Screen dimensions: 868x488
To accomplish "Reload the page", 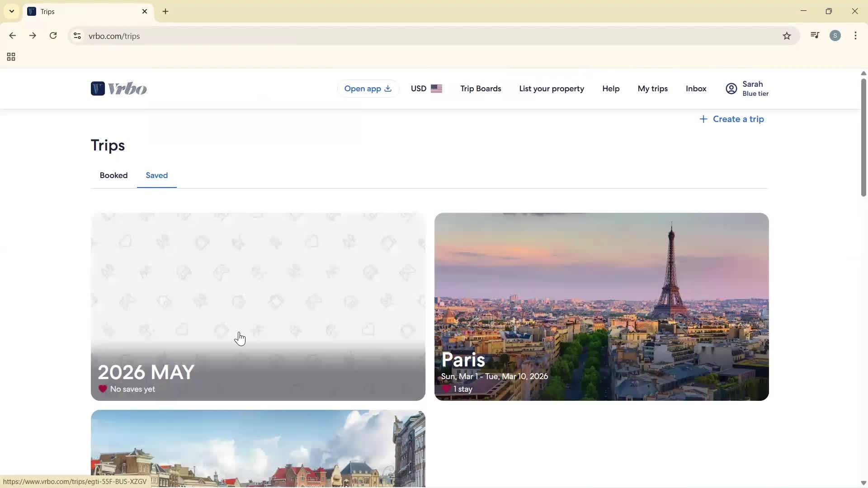I will (x=53, y=36).
